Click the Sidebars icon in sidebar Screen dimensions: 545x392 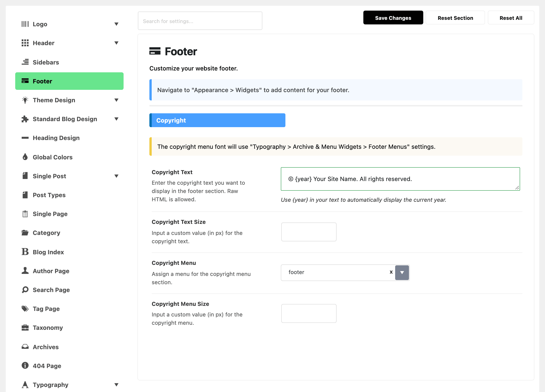click(x=25, y=62)
